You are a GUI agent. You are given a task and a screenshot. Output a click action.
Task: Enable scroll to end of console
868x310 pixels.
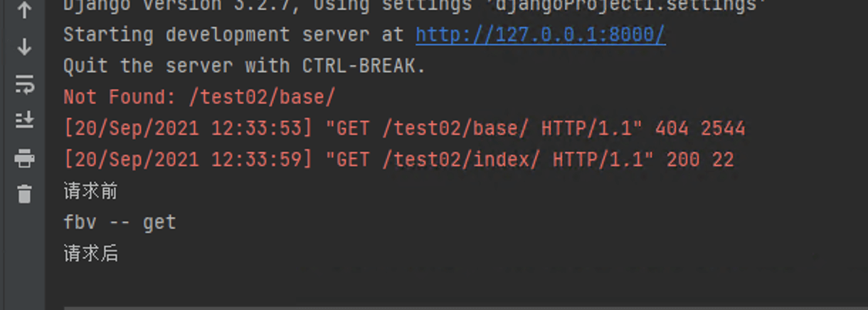click(24, 121)
